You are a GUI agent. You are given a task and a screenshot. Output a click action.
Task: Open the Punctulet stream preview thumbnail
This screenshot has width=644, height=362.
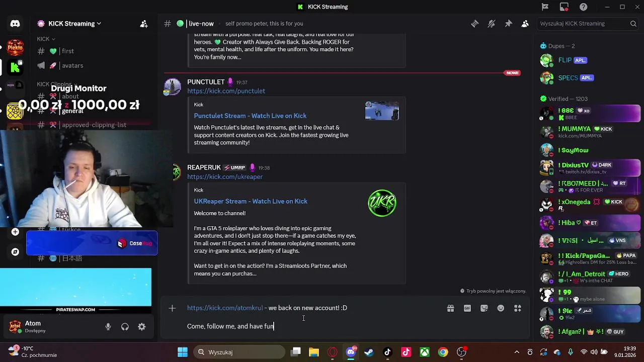coord(382,111)
